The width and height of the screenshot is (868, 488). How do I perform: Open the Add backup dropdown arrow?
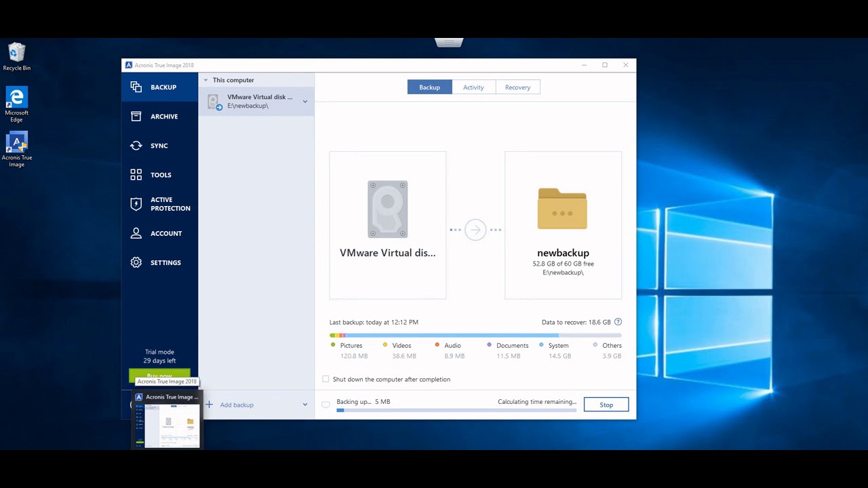(305, 405)
